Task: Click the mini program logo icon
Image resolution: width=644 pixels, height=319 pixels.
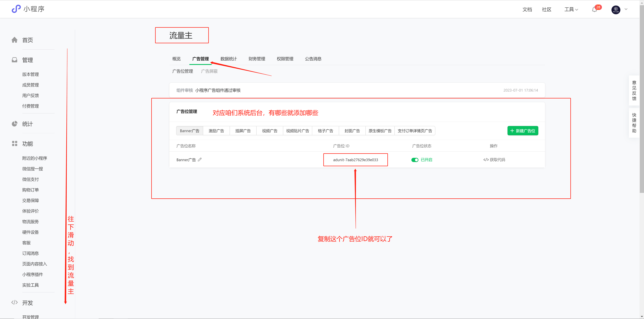Action: 16,9
